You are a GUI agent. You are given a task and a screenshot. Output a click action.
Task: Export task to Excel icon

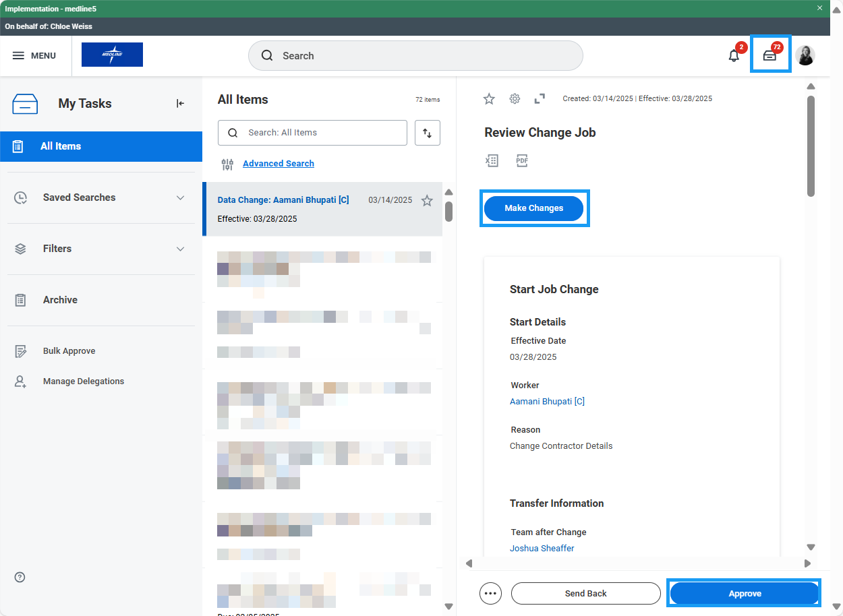point(492,160)
